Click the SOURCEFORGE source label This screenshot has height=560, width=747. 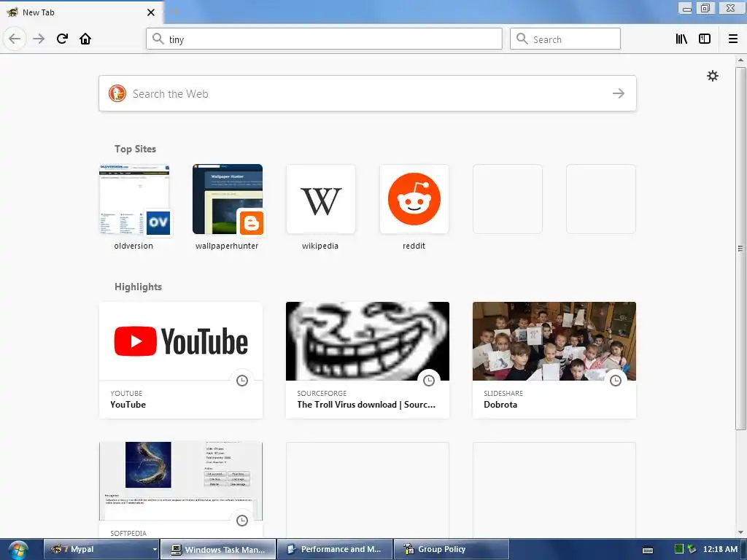(x=322, y=393)
